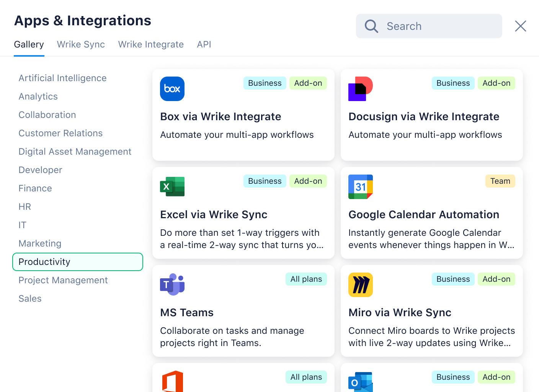Switch to the Wrike Sync tab
Viewport: 539px width, 392px height.
point(80,44)
